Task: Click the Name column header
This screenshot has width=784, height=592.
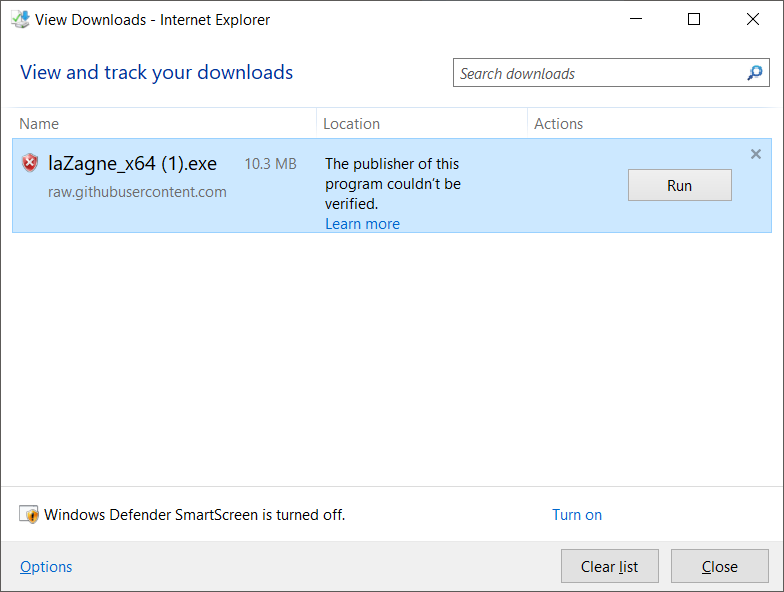Action: pyautogui.click(x=39, y=124)
